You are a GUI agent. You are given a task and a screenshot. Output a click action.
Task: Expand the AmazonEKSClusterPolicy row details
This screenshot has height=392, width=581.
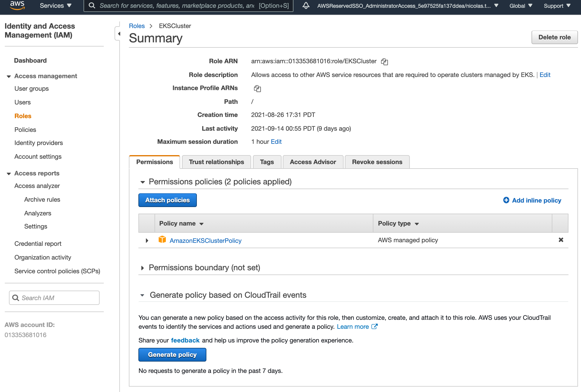pyautogui.click(x=147, y=240)
